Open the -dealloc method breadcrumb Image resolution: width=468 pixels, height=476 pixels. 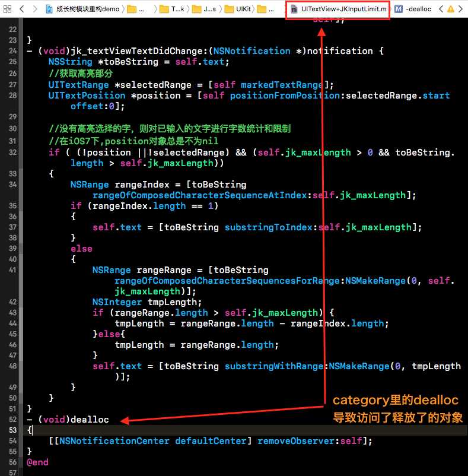click(x=418, y=9)
